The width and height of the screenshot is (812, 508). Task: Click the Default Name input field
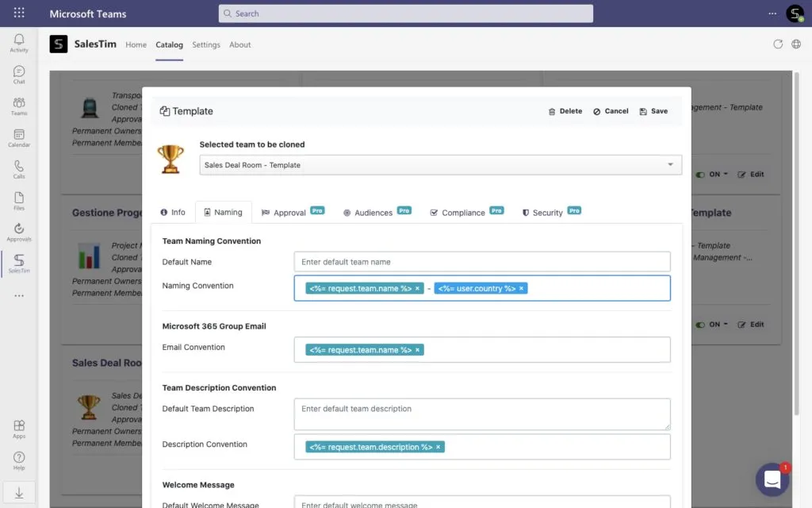pos(481,262)
